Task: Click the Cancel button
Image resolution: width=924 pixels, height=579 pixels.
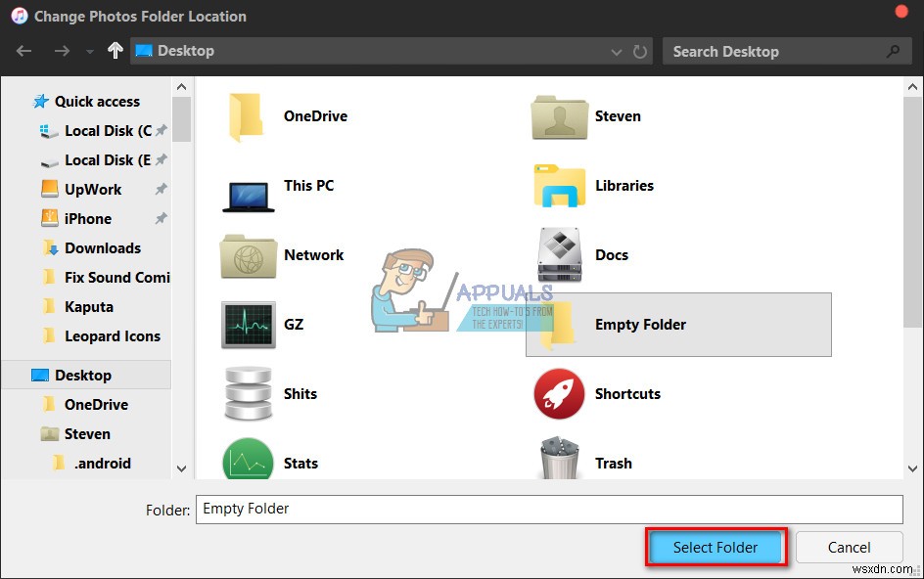Action: click(850, 547)
